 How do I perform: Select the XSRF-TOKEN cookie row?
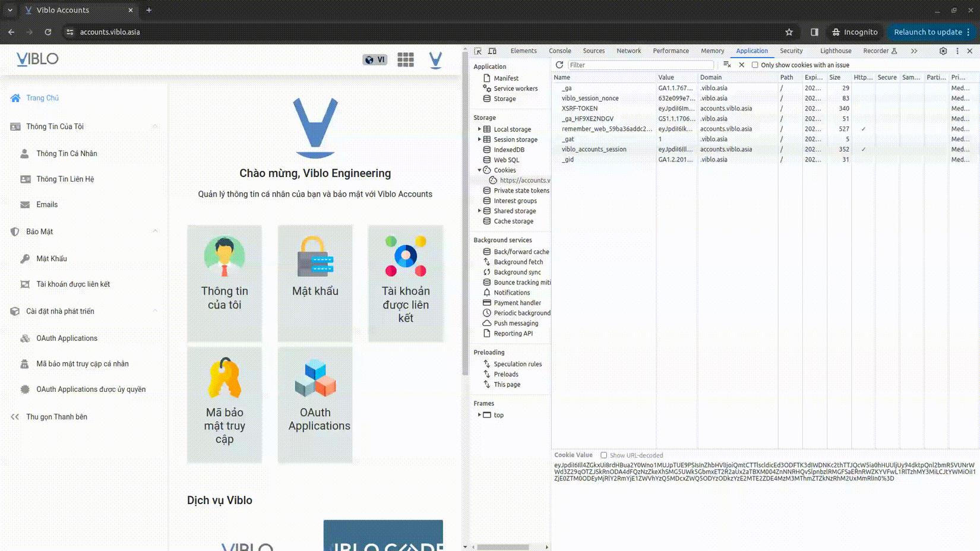tap(765, 109)
